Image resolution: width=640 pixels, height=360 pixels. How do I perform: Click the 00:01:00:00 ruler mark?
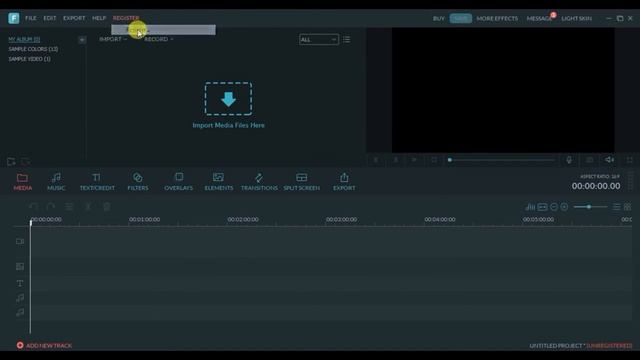click(144, 220)
